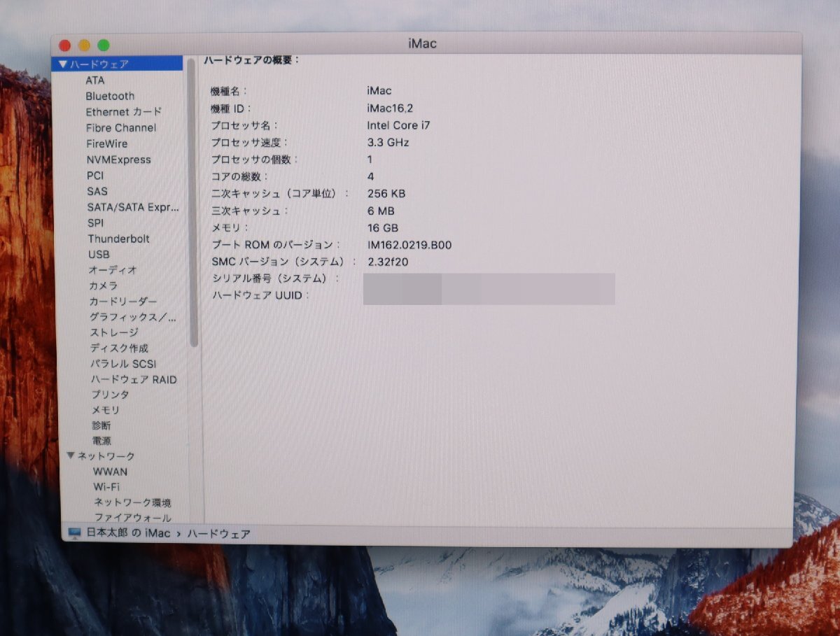The width and height of the screenshot is (840, 636).
Task: Minimize the window with yellow button
Action: (84, 45)
